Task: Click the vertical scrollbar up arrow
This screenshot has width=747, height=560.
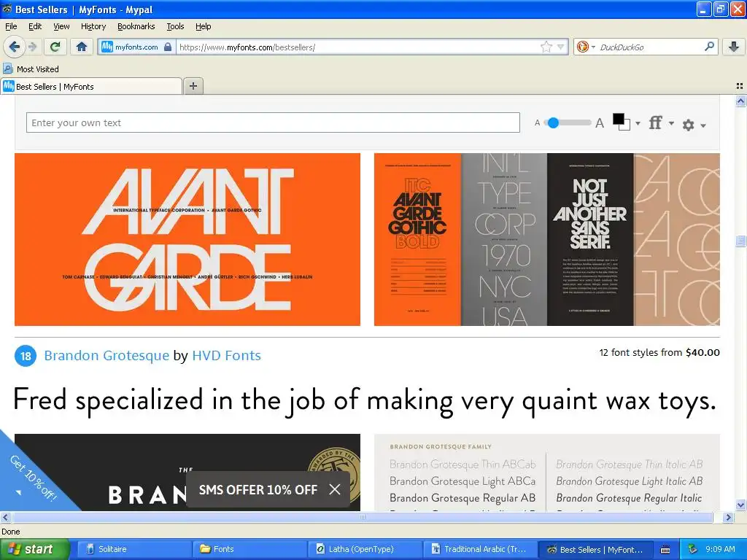Action: click(x=740, y=101)
